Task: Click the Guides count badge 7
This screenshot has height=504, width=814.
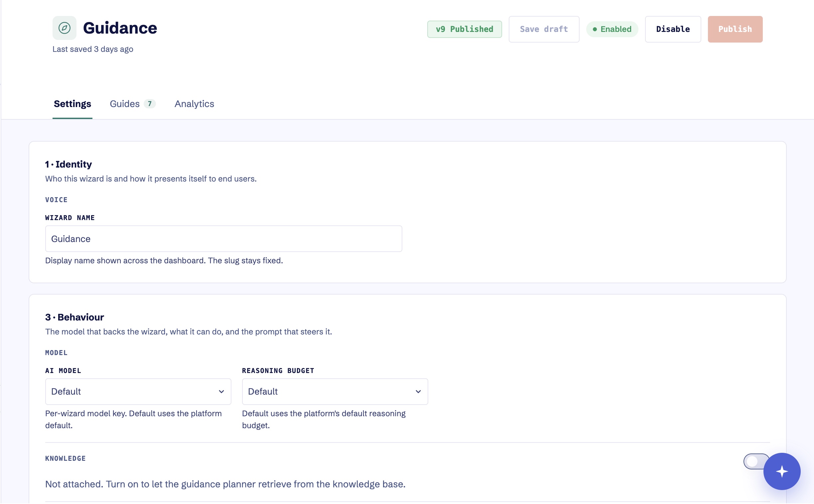Action: coord(150,104)
